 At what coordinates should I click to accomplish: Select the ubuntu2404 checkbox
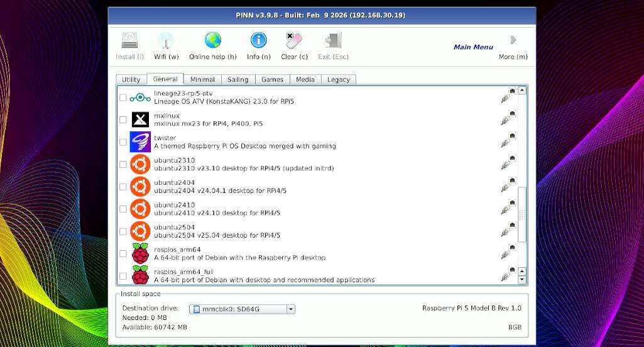(123, 187)
